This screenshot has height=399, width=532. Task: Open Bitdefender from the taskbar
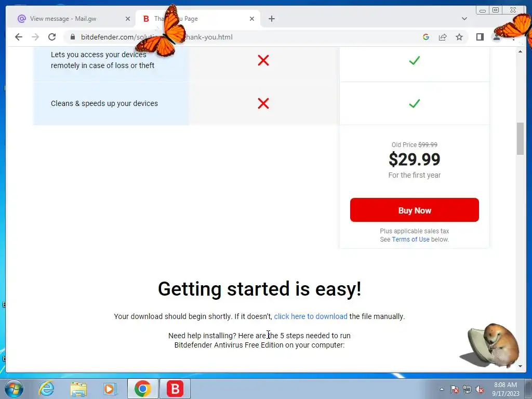pyautogui.click(x=175, y=389)
